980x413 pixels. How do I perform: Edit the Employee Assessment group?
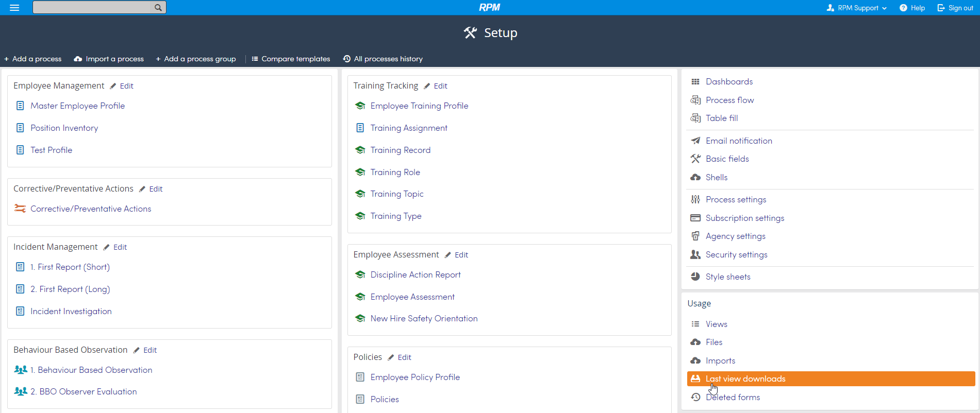[x=456, y=255]
